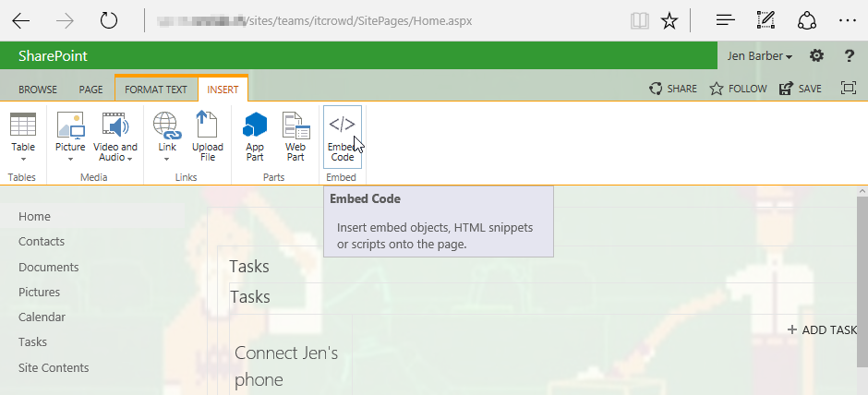This screenshot has width=868, height=395.
Task: Open SharePoint help question mark
Action: tap(850, 56)
